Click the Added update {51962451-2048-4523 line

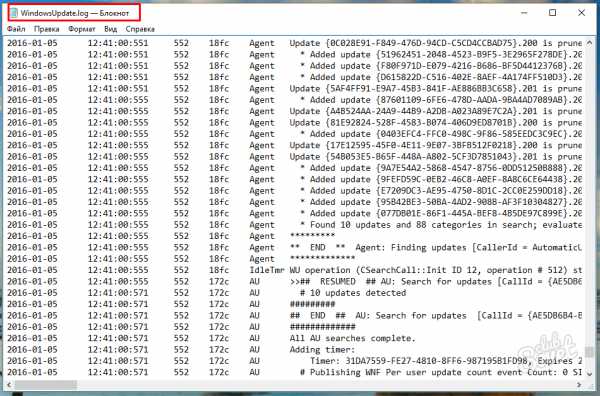pyautogui.click(x=294, y=55)
